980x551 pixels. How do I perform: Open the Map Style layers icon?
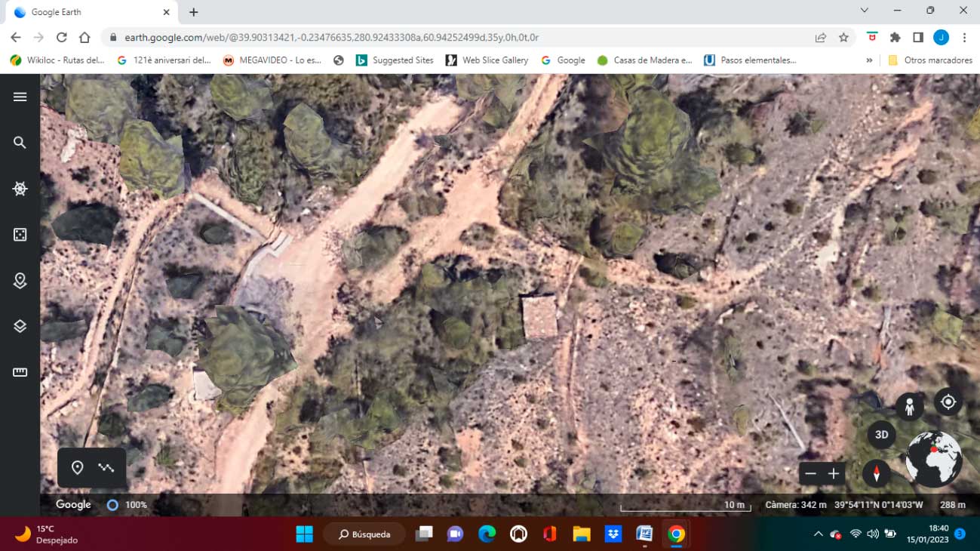(x=20, y=326)
